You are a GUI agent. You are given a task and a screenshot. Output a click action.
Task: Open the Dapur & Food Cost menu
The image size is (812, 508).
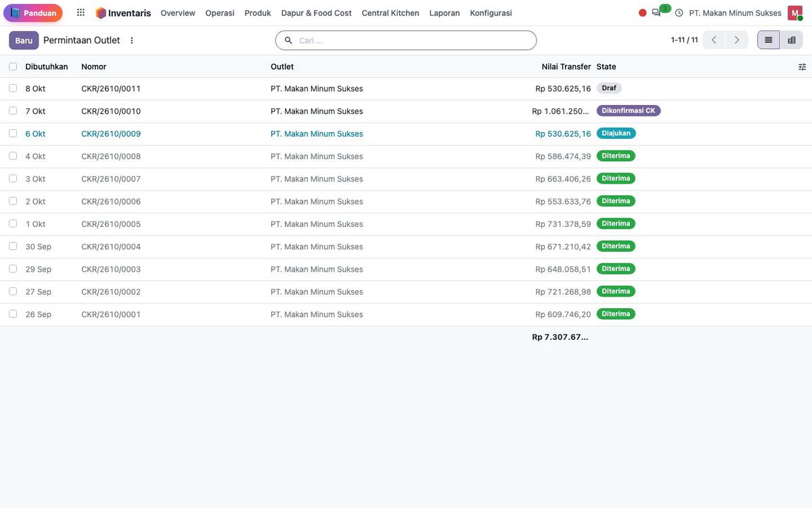point(317,13)
